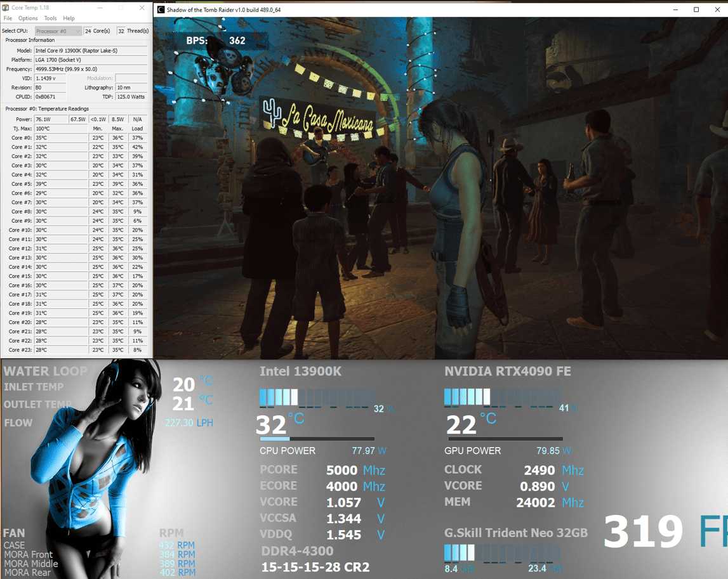Minimize the Shadow of the Tomb Raider window
This screenshot has width=728, height=579.
click(675, 10)
